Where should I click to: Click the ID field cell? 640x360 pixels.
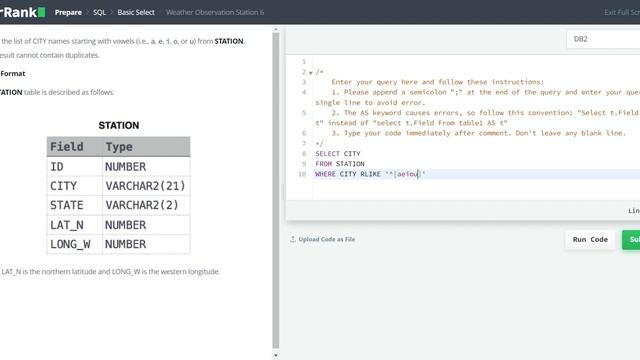pos(75,167)
